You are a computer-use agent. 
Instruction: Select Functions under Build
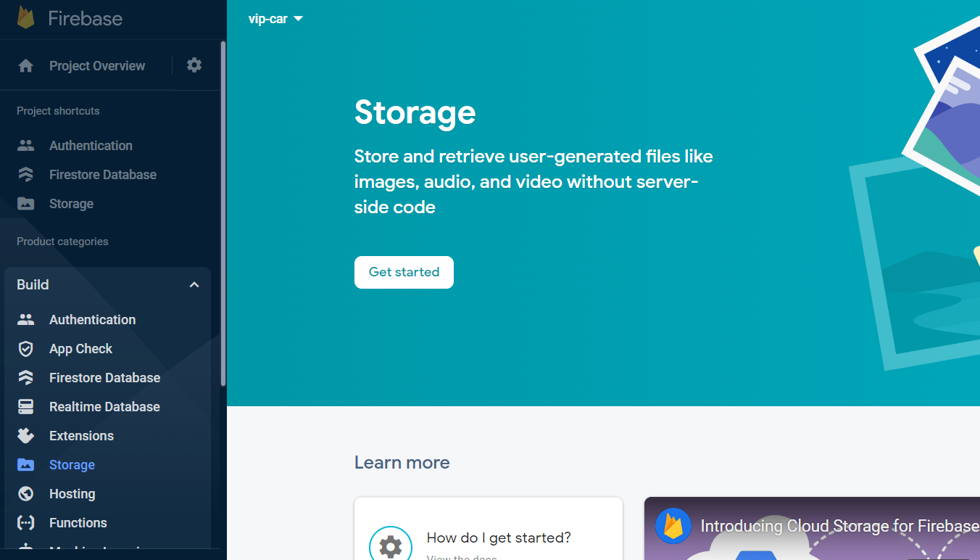pyautogui.click(x=78, y=523)
